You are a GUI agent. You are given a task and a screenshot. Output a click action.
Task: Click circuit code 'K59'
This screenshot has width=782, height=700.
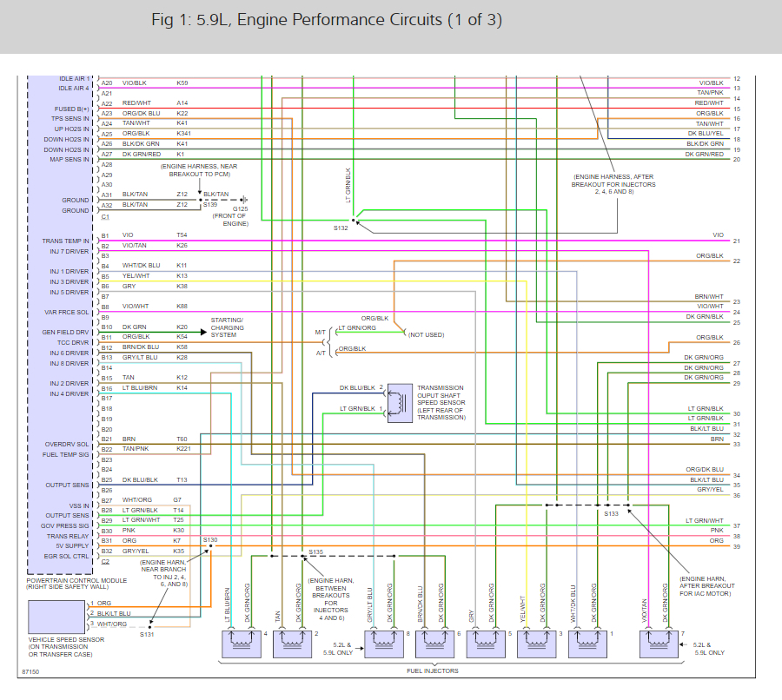[x=182, y=83]
